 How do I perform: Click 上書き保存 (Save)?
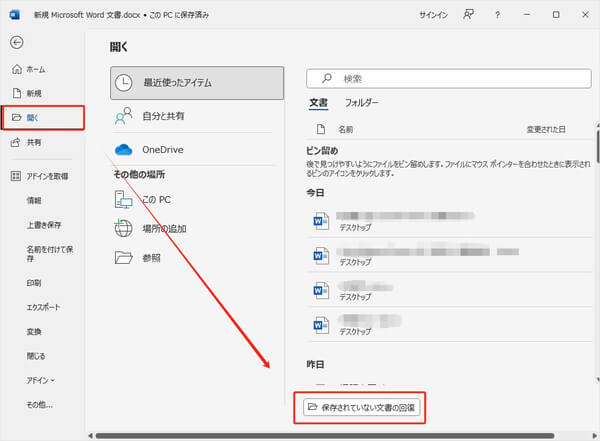point(44,225)
